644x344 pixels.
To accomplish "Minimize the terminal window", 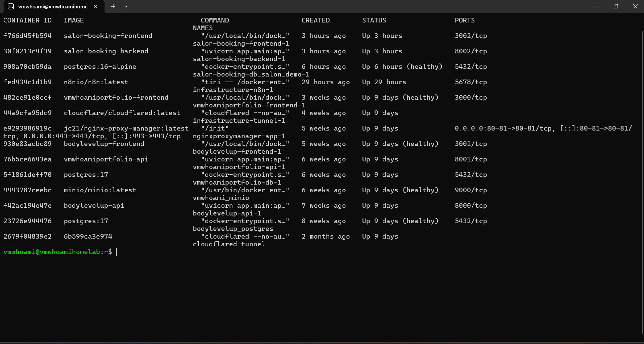I will click(x=596, y=6).
